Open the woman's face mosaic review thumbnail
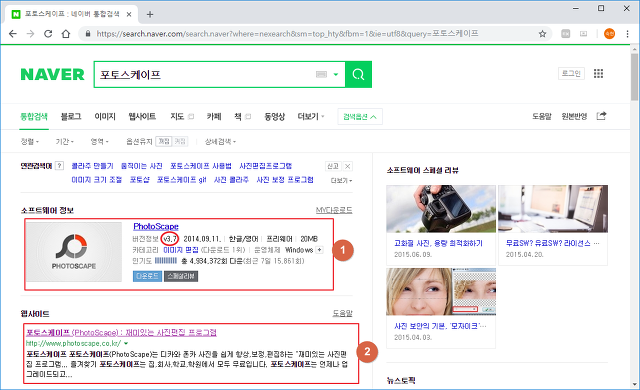The width and height of the screenshot is (640, 390). [x=441, y=291]
